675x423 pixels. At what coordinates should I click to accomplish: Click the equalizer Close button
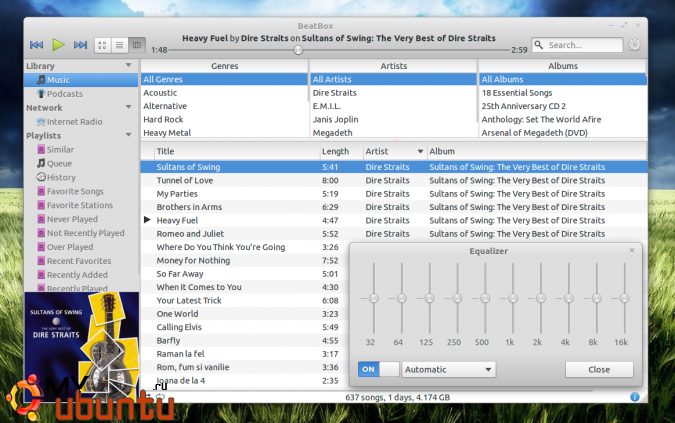pyautogui.click(x=599, y=370)
